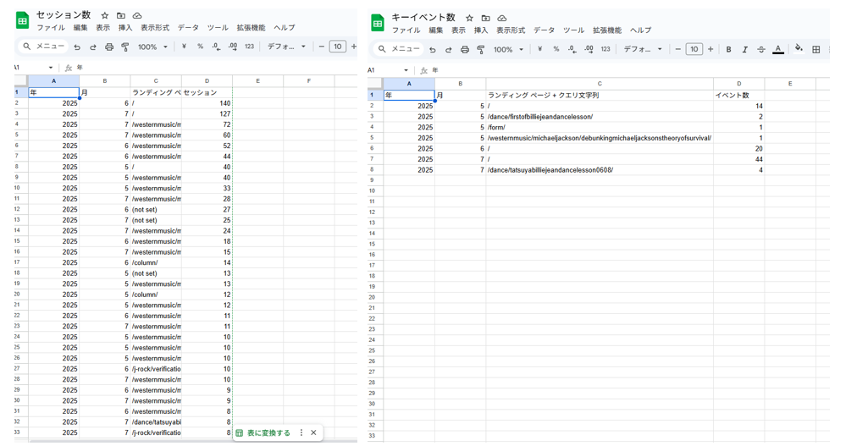Dismiss the 表に変換する suggestion popup
The width and height of the screenshot is (868, 446).
click(x=313, y=432)
